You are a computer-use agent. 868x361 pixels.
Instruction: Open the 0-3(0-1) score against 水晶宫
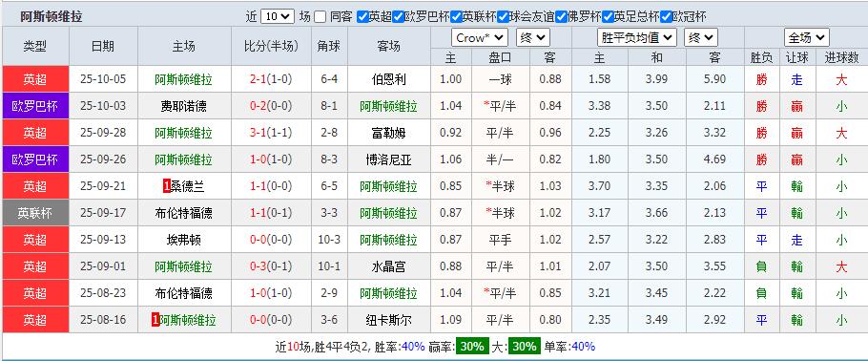pyautogui.click(x=271, y=266)
